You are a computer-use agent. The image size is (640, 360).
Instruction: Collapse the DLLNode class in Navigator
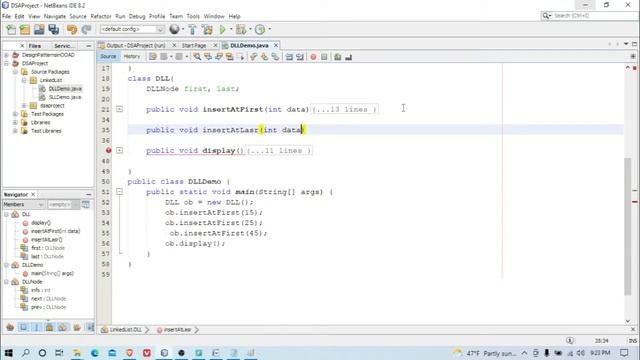(7, 282)
